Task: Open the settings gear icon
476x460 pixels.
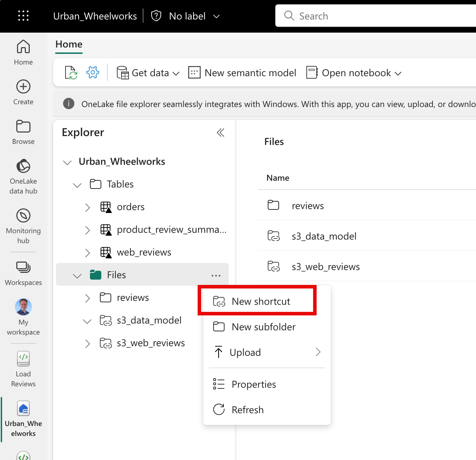Action: (x=93, y=73)
